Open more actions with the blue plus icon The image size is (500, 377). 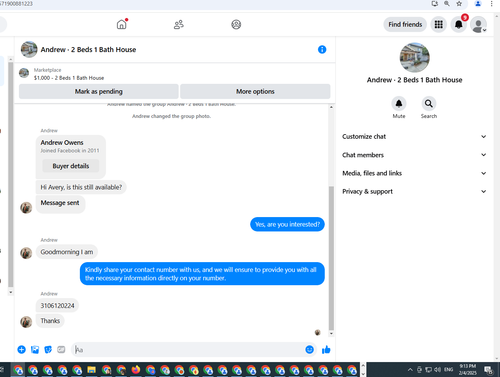point(21,349)
